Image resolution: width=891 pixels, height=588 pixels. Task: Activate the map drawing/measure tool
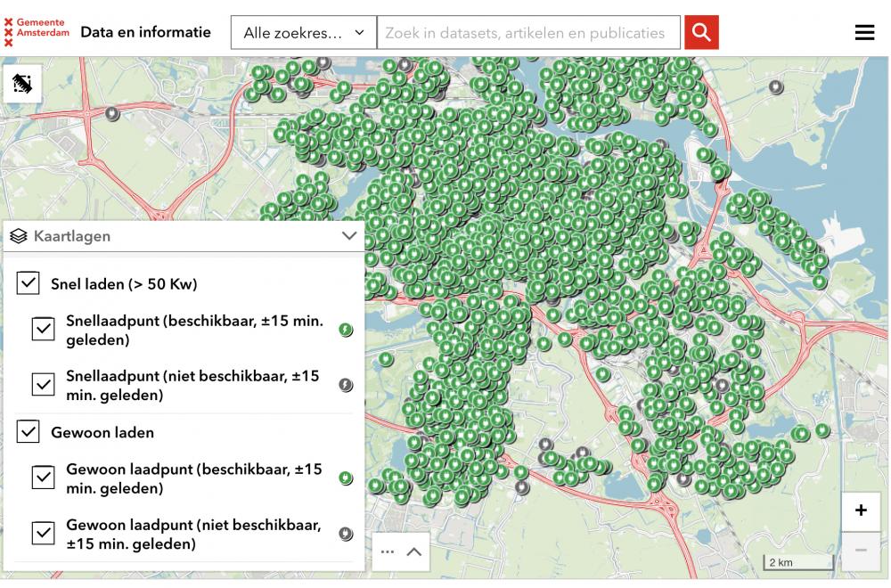click(x=22, y=84)
